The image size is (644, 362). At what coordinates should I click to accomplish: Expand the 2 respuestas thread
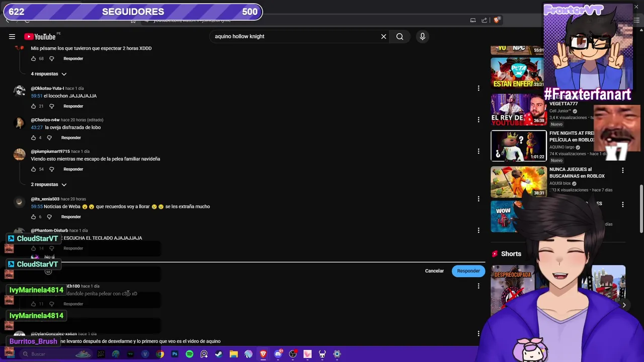(49, 185)
